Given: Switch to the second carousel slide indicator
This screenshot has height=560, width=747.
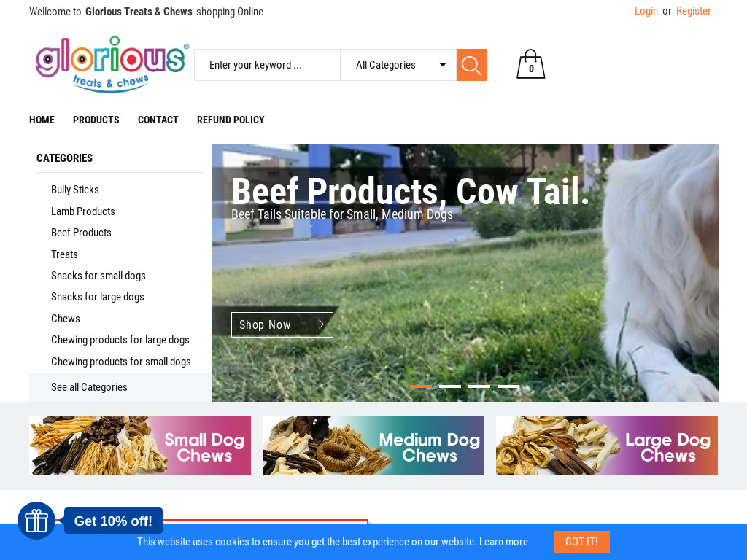Looking at the screenshot, I should pyautogui.click(x=449, y=386).
